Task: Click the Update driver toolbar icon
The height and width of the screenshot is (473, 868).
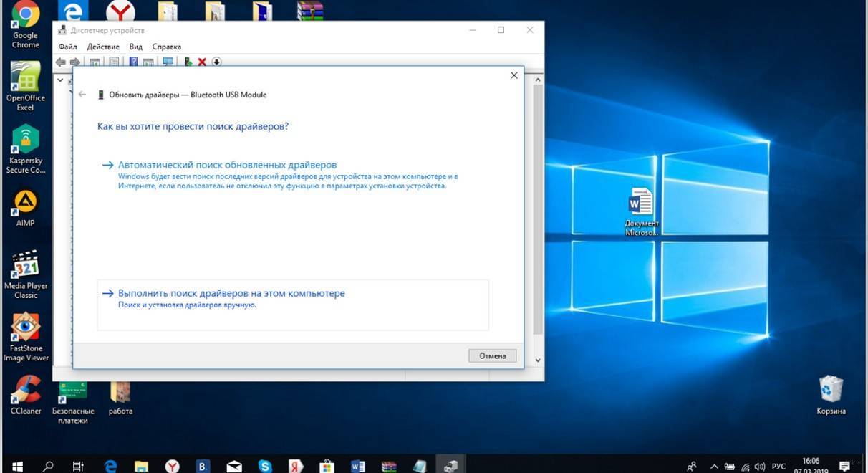Action: [188, 62]
